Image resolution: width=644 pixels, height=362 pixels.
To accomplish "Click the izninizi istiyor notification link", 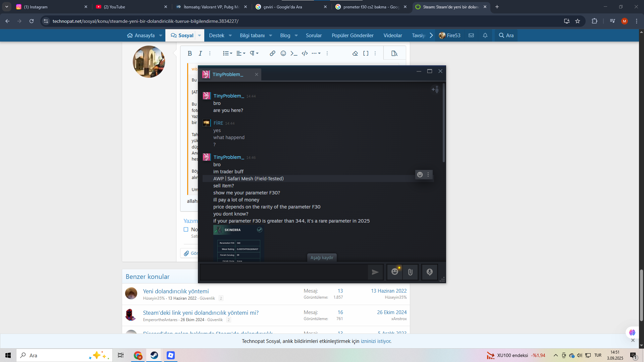I will click(375, 341).
